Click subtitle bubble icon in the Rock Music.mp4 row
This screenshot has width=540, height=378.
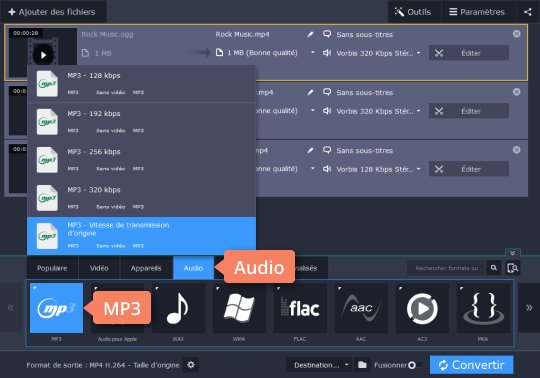click(327, 34)
